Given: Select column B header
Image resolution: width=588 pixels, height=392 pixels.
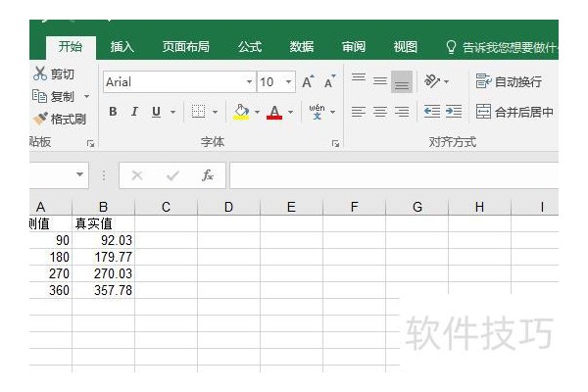Looking at the screenshot, I should (103, 207).
